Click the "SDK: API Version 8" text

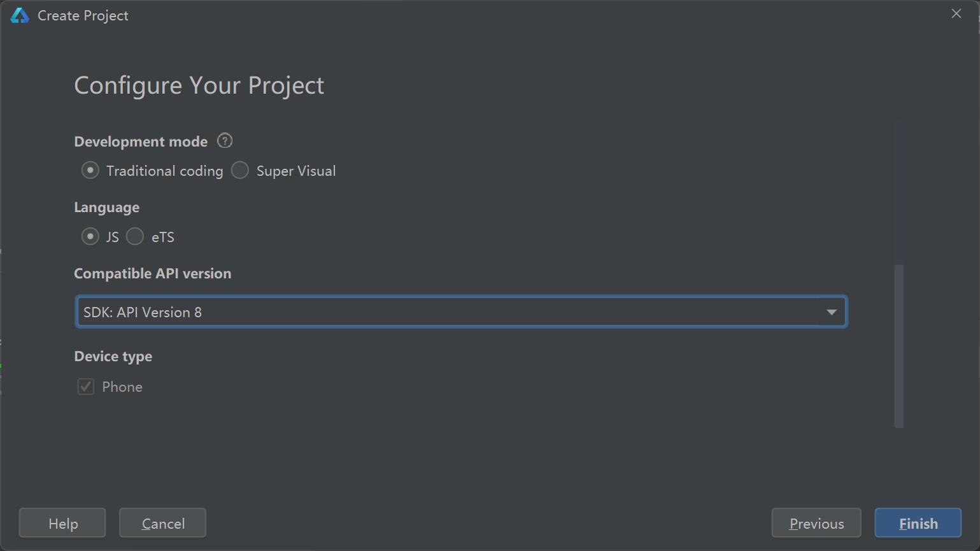(143, 313)
